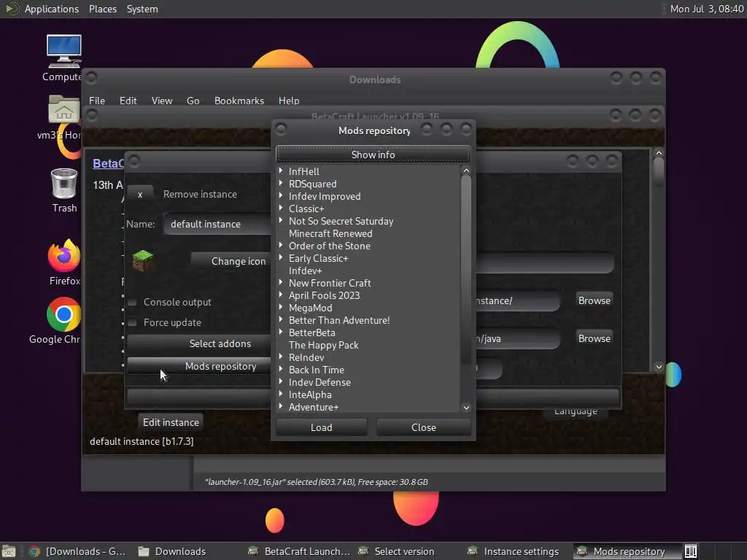Click the system menu logo in top panel

12,9
